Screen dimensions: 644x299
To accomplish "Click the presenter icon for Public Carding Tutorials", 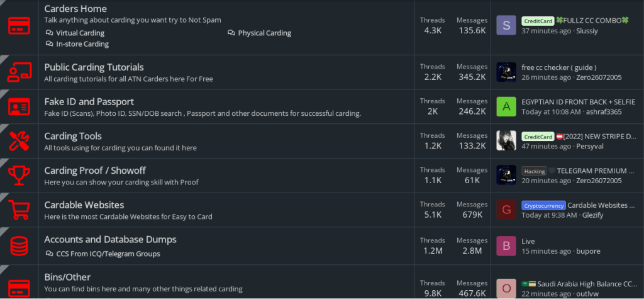I will tap(19, 72).
